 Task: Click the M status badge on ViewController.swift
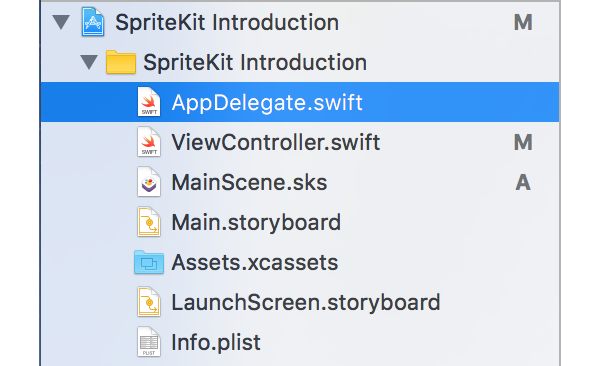pos(523,142)
